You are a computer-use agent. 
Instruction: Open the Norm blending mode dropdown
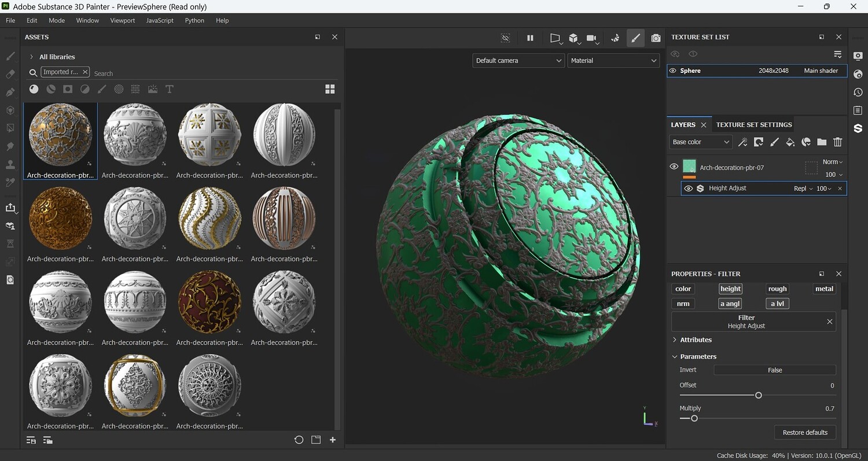click(x=833, y=162)
